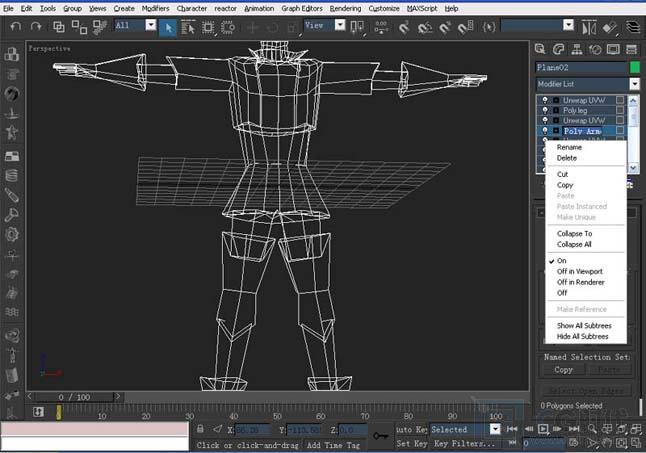Expand the Poly leg modifier sub-objects
Viewport: 646px width, 453px height.
555,110
